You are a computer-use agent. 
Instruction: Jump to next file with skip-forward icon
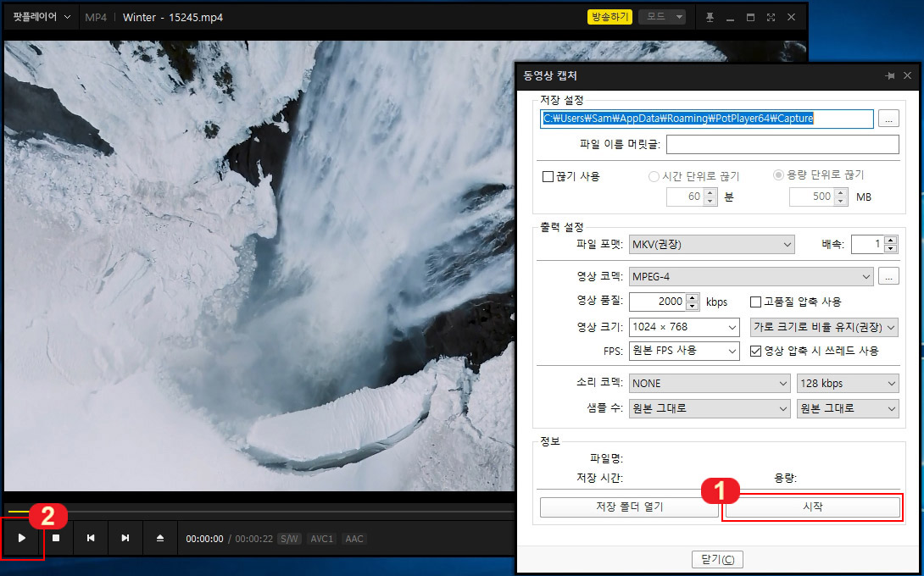click(125, 538)
